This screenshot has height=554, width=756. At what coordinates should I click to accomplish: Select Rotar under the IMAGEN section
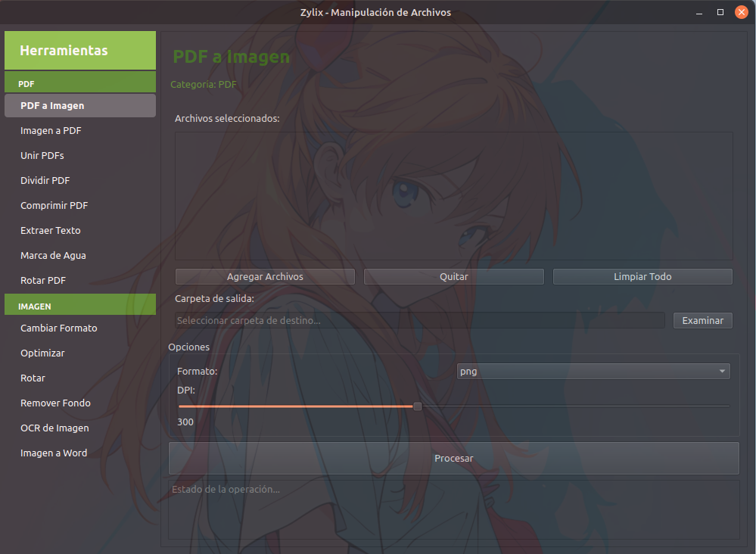[x=80, y=378]
